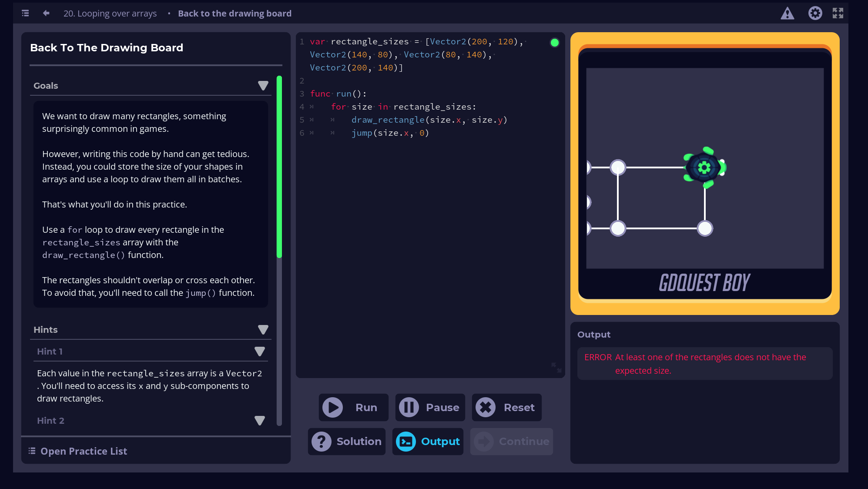The width and height of the screenshot is (868, 489).
Task: Open the settings gear
Action: (x=815, y=13)
